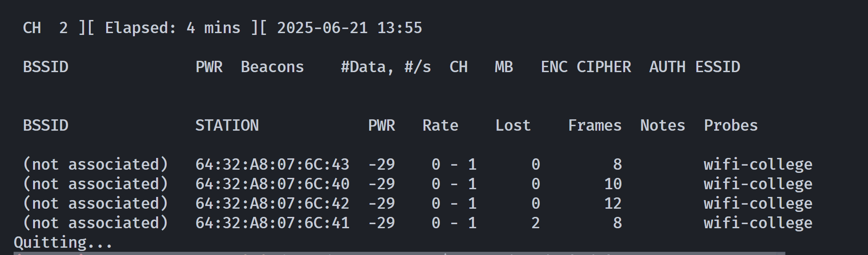Click the first wifi-college probe entry
Viewport: 868px width, 255px height.
758,164
